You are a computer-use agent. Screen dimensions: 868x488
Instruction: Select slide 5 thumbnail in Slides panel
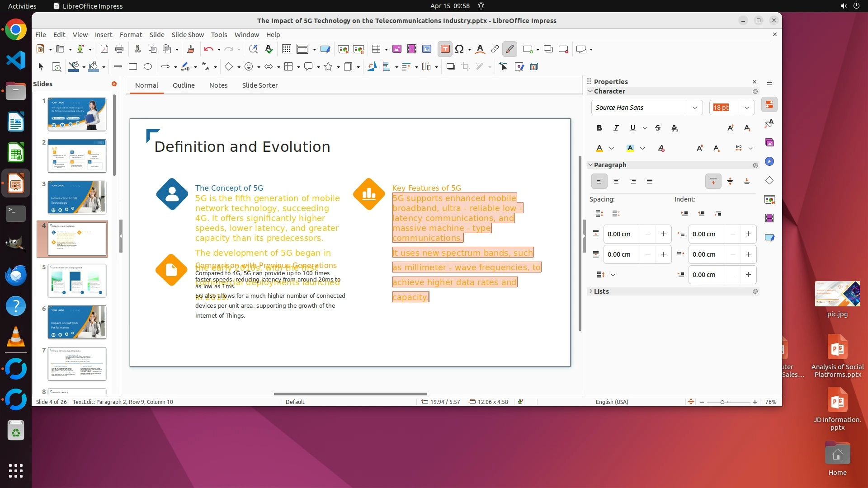[77, 281]
